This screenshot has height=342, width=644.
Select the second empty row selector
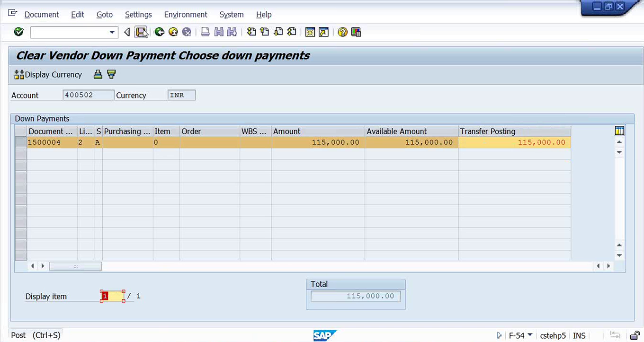(21, 165)
